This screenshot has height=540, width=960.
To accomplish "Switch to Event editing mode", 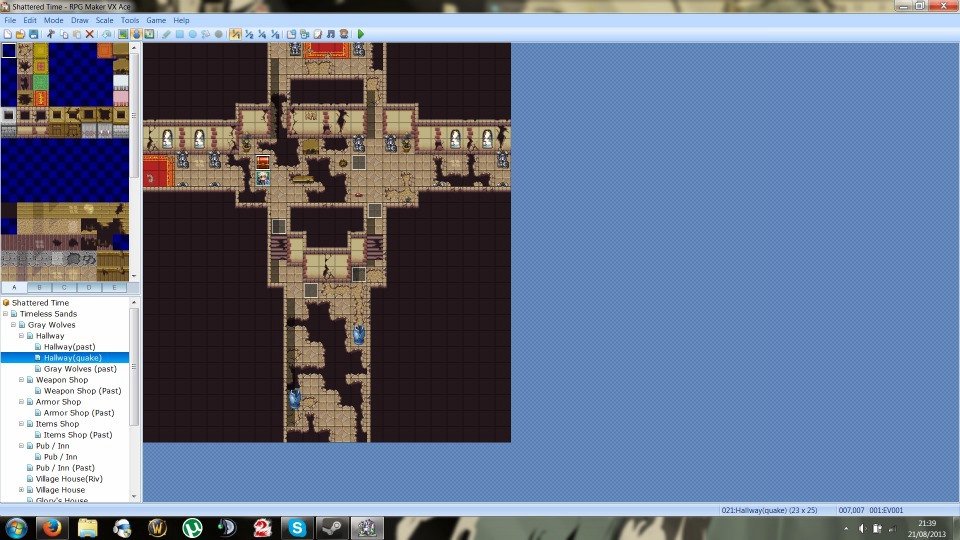I will [x=136, y=34].
